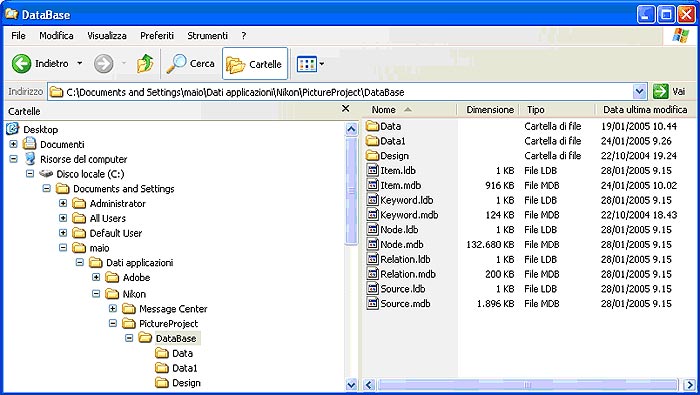This screenshot has height=395, width=700.
Task: Select the Relation.mdb file icon
Action: pos(372,274)
